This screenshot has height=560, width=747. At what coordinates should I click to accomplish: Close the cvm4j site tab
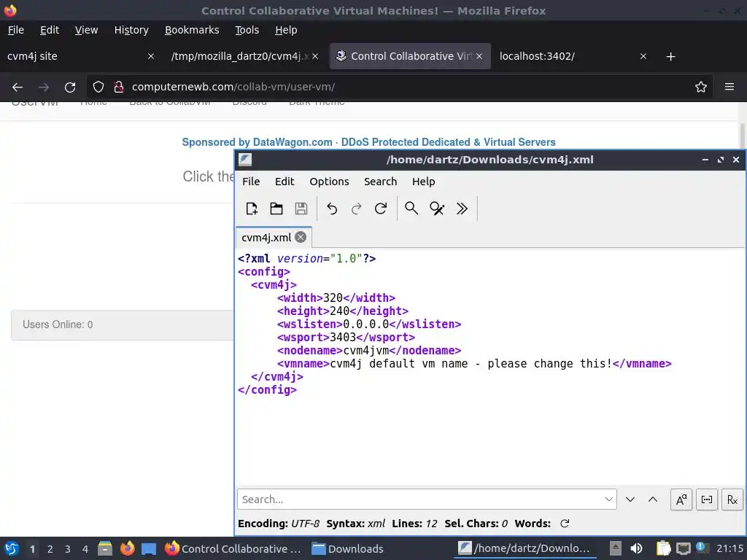[150, 56]
